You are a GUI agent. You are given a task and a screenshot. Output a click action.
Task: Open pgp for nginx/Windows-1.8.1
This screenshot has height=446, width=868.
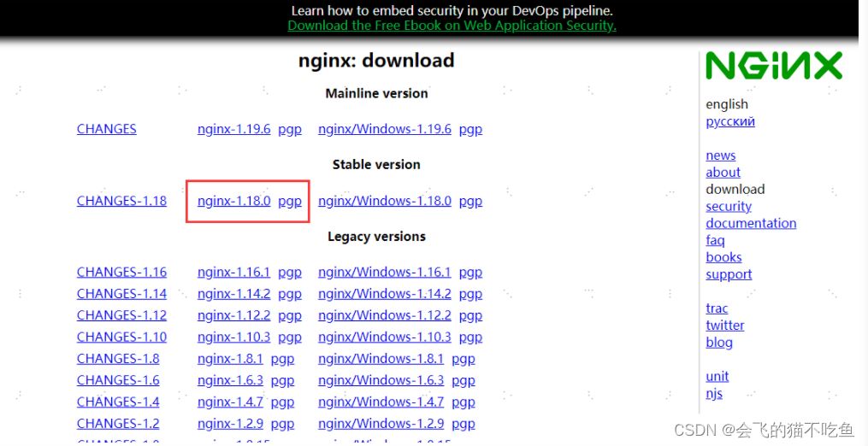[x=464, y=359]
